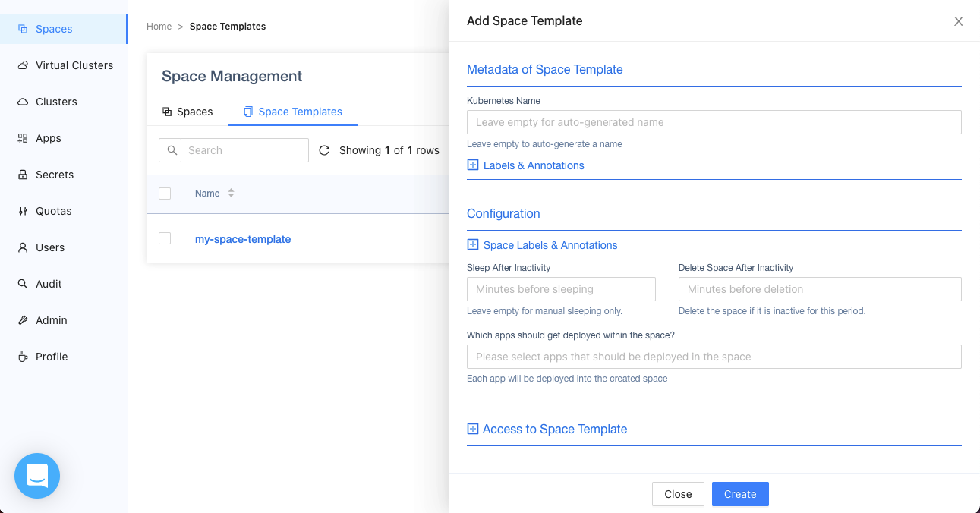980x513 pixels.
Task: Click the Create button
Action: [739, 494]
